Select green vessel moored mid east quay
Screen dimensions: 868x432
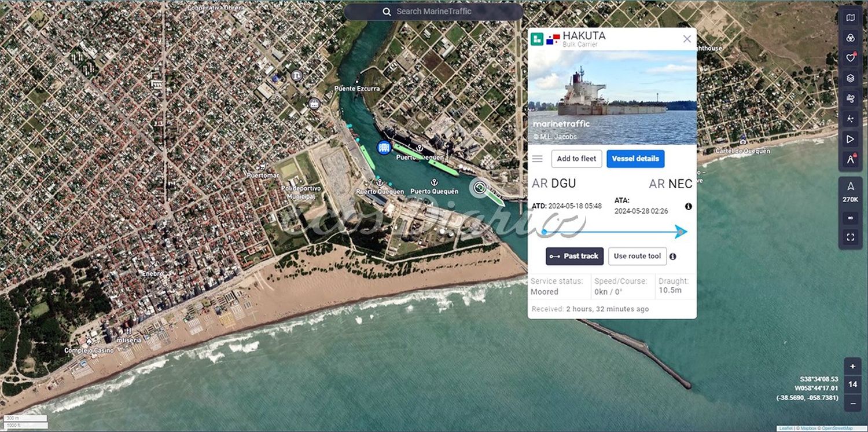point(443,167)
